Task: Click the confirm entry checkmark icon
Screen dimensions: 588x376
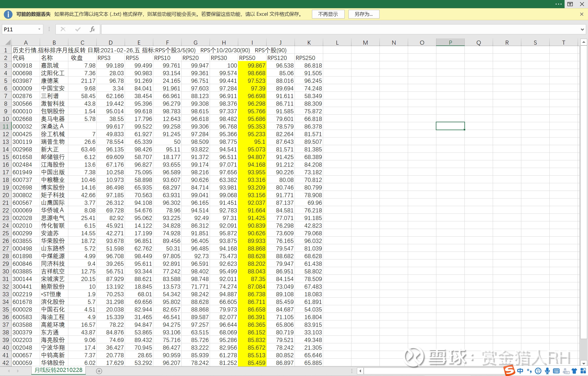Action: (78, 29)
